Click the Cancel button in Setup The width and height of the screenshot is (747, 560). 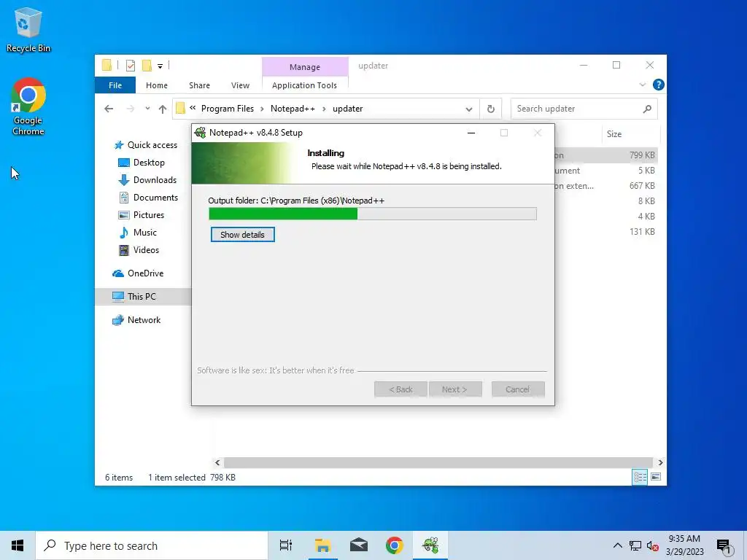click(518, 389)
